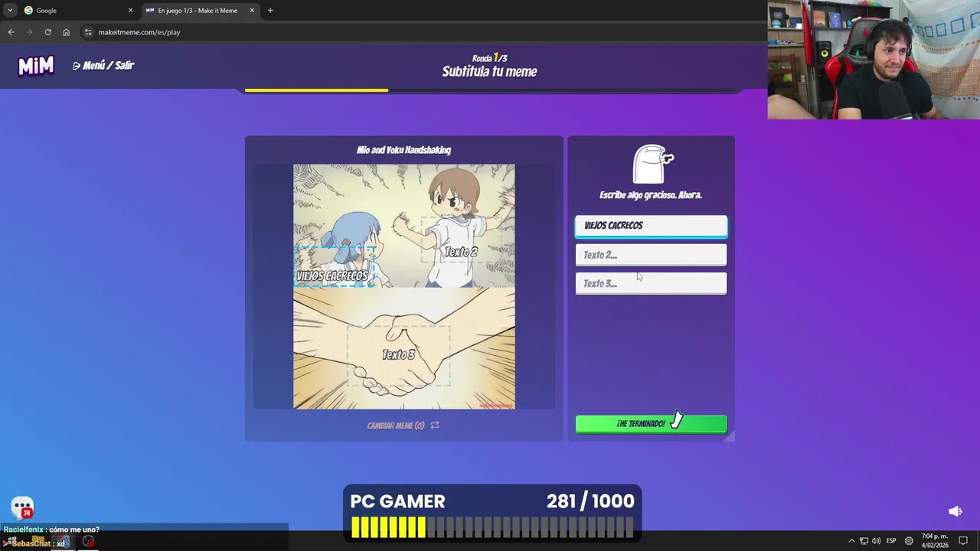Click the Subtitula tu meme heading
This screenshot has height=551, width=980.
489,72
